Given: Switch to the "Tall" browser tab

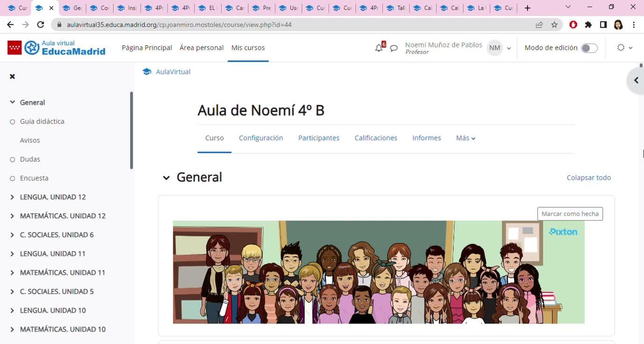Looking at the screenshot, I should (x=396, y=8).
